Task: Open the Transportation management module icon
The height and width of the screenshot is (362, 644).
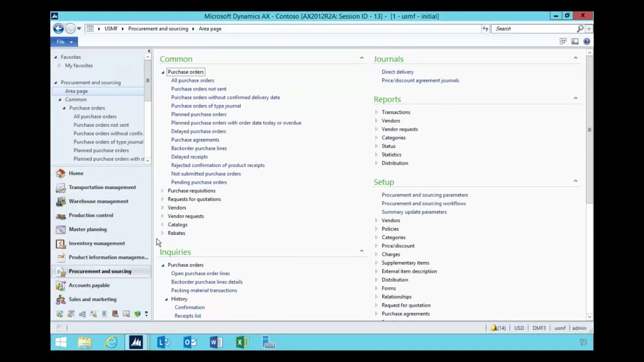Action: pos(61,188)
